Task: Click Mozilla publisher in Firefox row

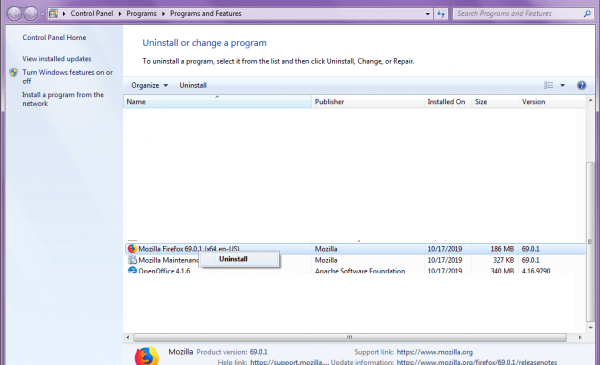Action: click(x=326, y=249)
